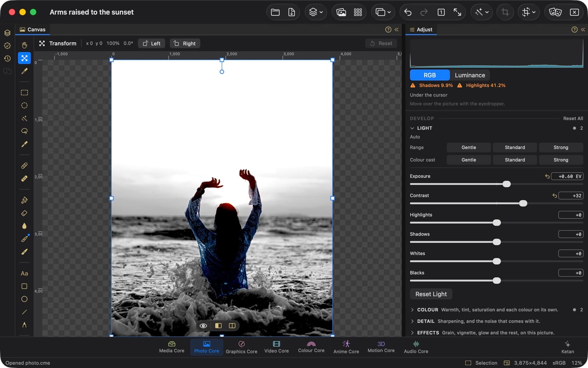Switch to the Video Core tab
This screenshot has height=368, width=588.
click(276, 347)
